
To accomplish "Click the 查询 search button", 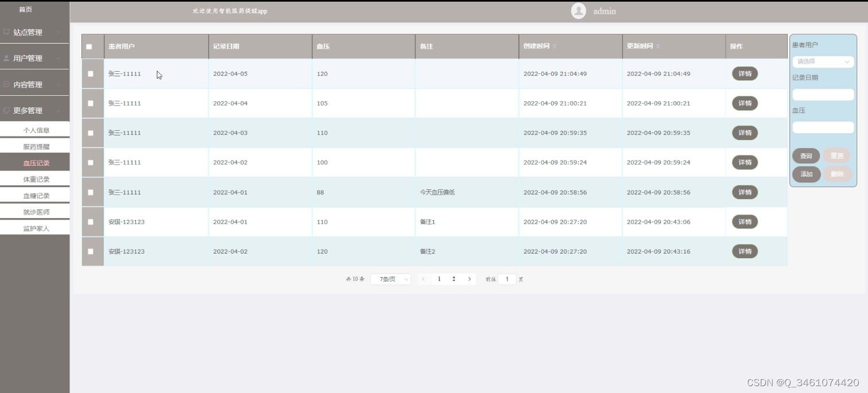I will pos(806,156).
